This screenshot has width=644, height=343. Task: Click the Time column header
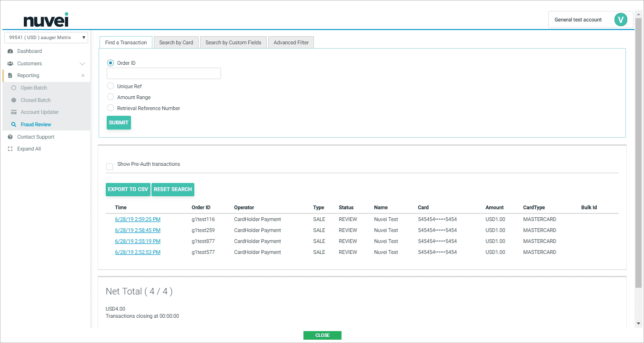pos(121,208)
